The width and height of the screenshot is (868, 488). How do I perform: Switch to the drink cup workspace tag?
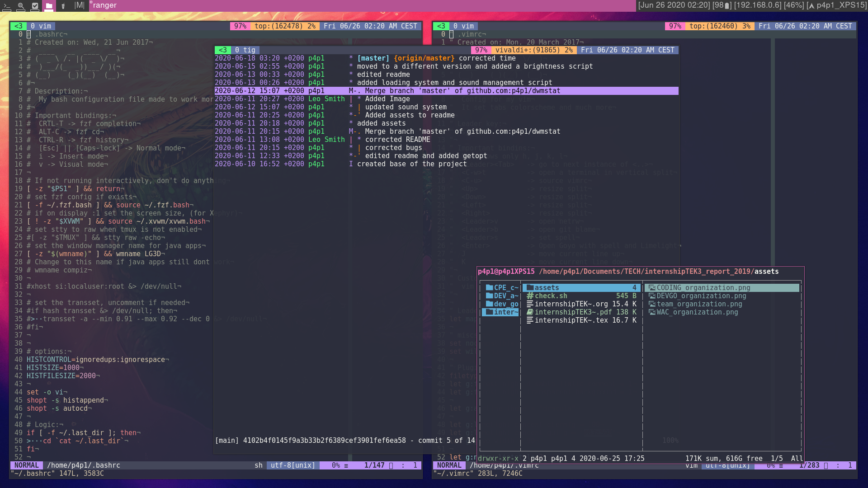[x=63, y=6]
